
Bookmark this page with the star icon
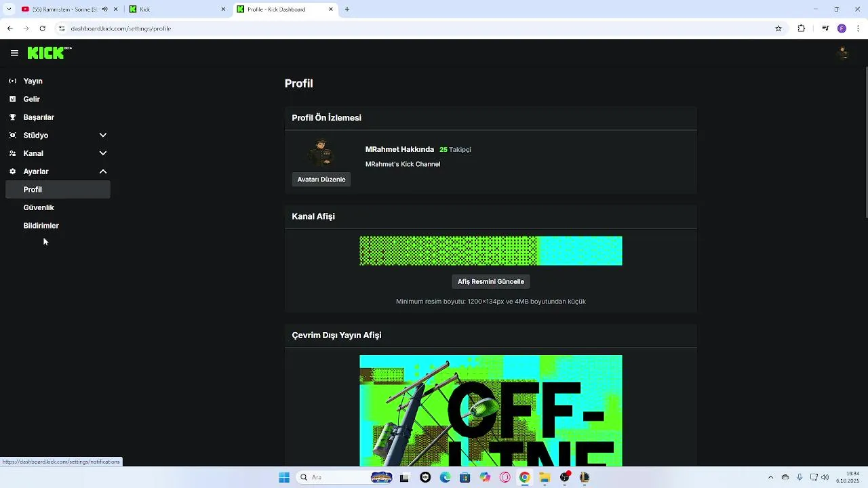(x=778, y=28)
